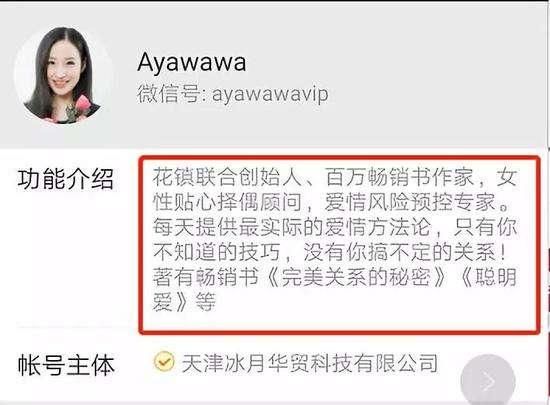The width and height of the screenshot is (550, 405).
Task: Select the Ayawawa account name
Action: click(x=192, y=63)
